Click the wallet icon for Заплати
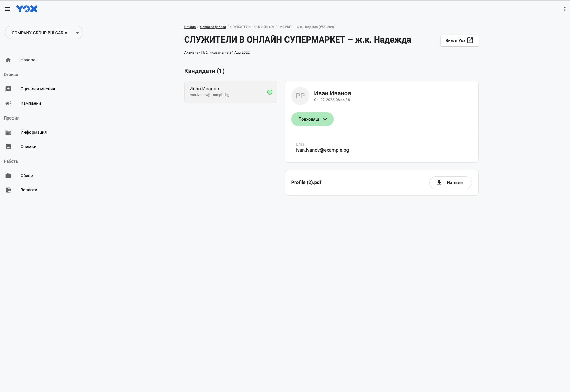 tap(8, 190)
